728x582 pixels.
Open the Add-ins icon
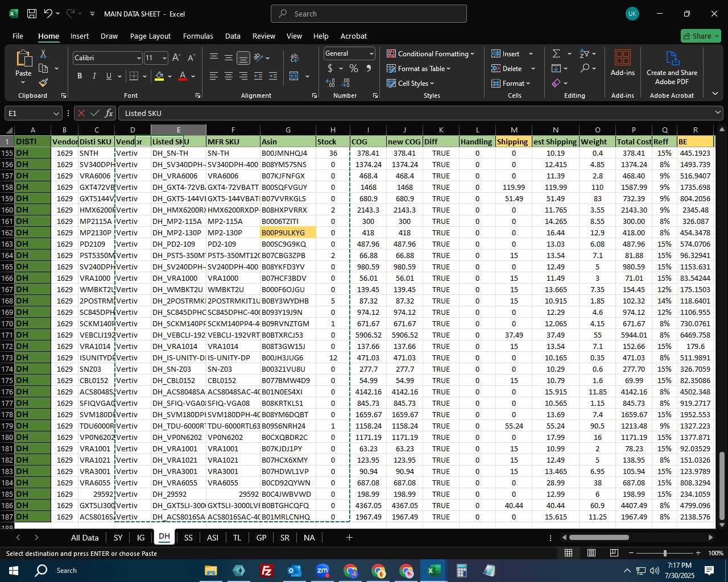623,58
